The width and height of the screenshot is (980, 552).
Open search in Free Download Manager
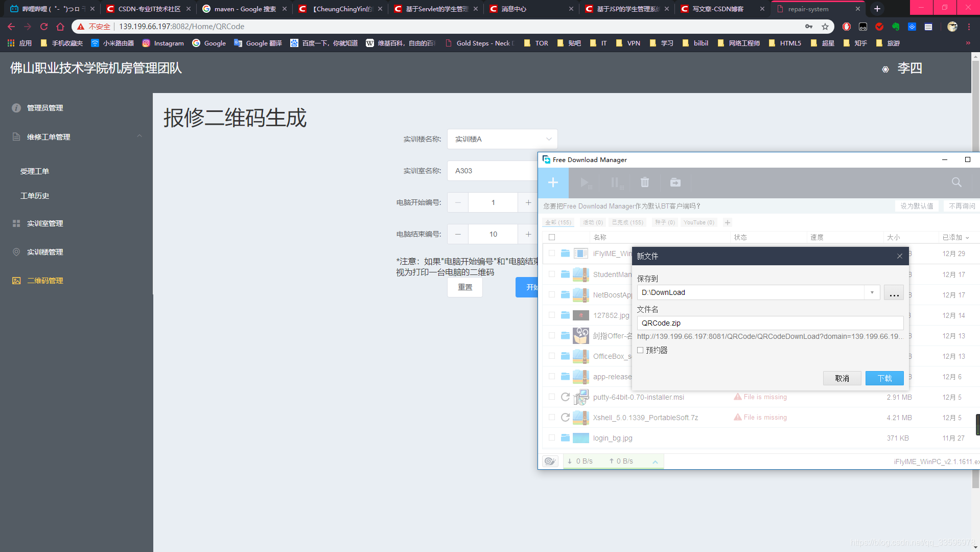click(955, 182)
